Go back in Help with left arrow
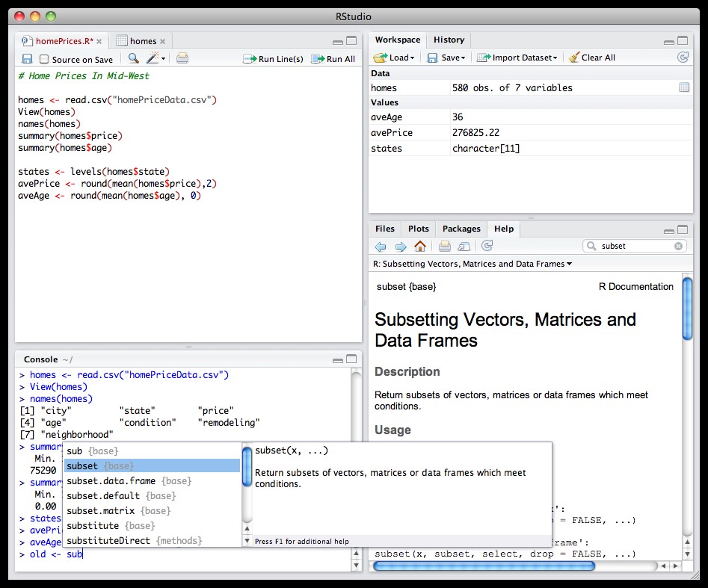Image resolution: width=708 pixels, height=588 pixels. point(381,247)
